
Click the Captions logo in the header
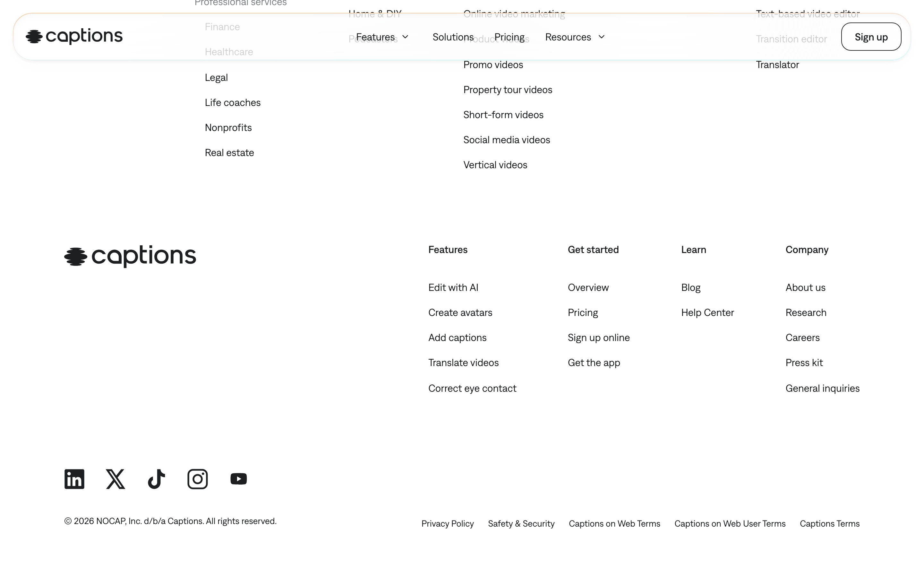click(74, 36)
